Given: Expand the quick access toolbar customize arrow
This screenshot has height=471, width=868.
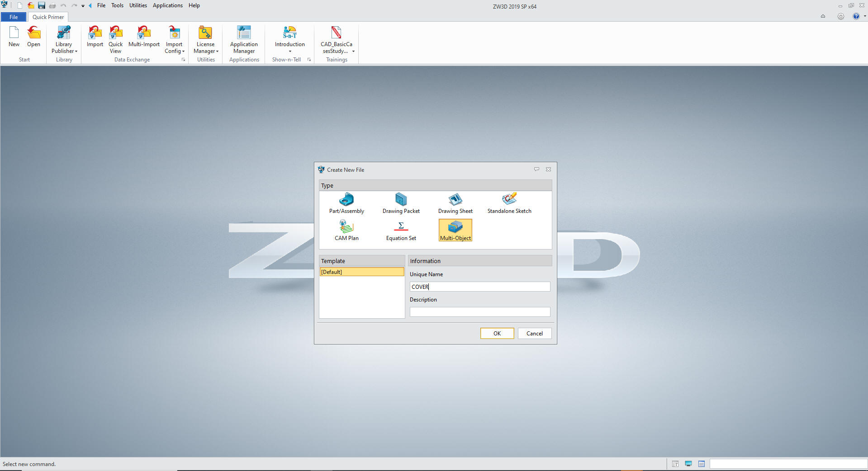Looking at the screenshot, I should (83, 6).
